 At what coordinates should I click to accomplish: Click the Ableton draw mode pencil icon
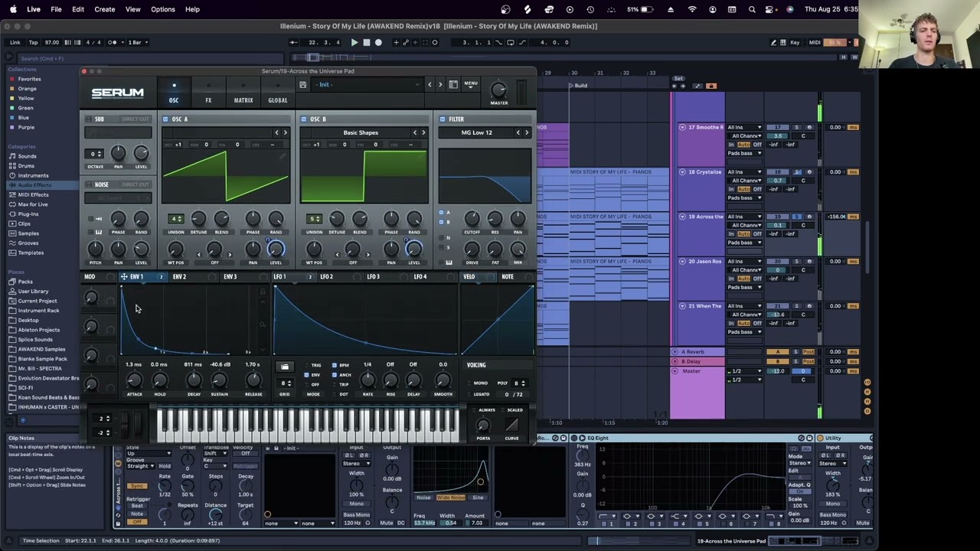click(x=773, y=42)
